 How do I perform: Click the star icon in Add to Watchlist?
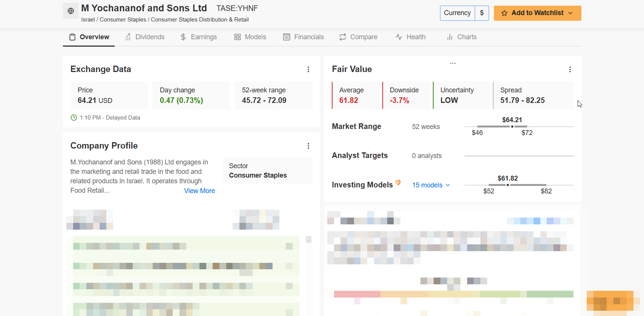504,13
